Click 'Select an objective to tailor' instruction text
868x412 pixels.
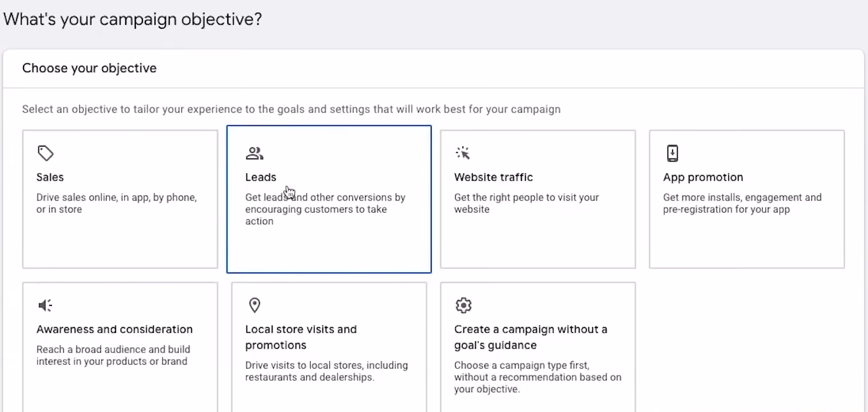click(291, 109)
